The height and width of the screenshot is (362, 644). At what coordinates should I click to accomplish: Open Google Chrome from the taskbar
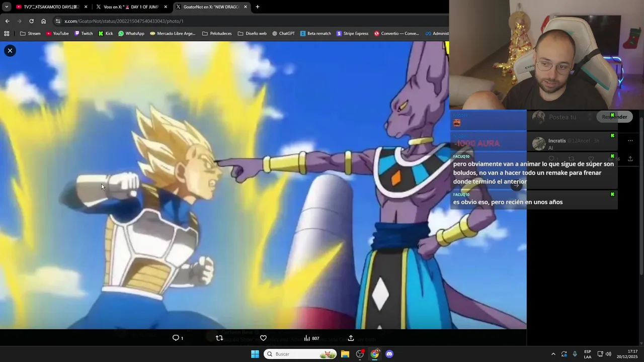375,354
